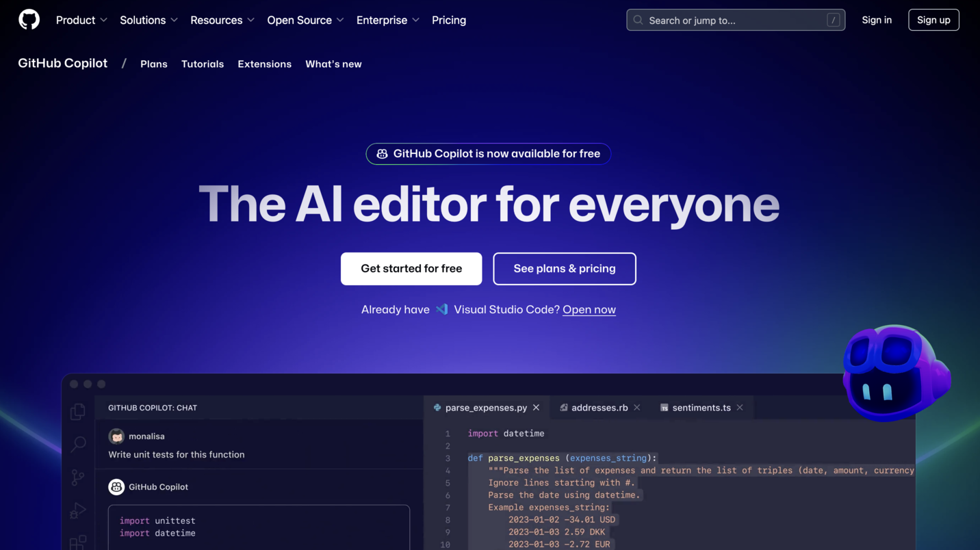Viewport: 980px width, 550px height.
Task: Close the sentiments.ts editor tab
Action: 740,408
